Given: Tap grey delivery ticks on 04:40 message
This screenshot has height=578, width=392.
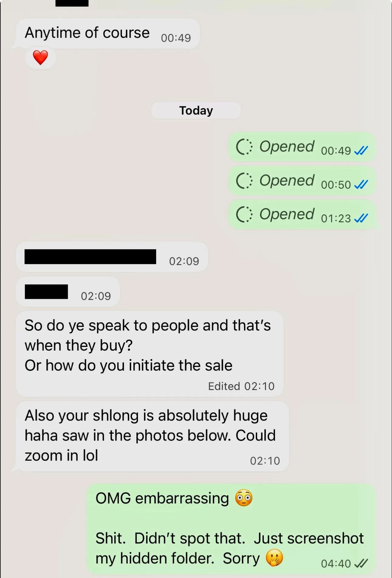Looking at the screenshot, I should 361,563.
